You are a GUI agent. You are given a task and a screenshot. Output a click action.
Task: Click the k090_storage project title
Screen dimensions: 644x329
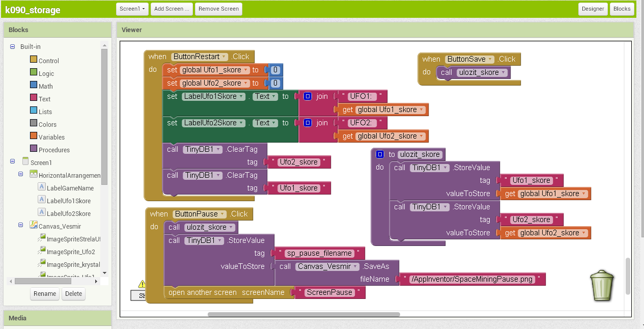pyautogui.click(x=33, y=10)
